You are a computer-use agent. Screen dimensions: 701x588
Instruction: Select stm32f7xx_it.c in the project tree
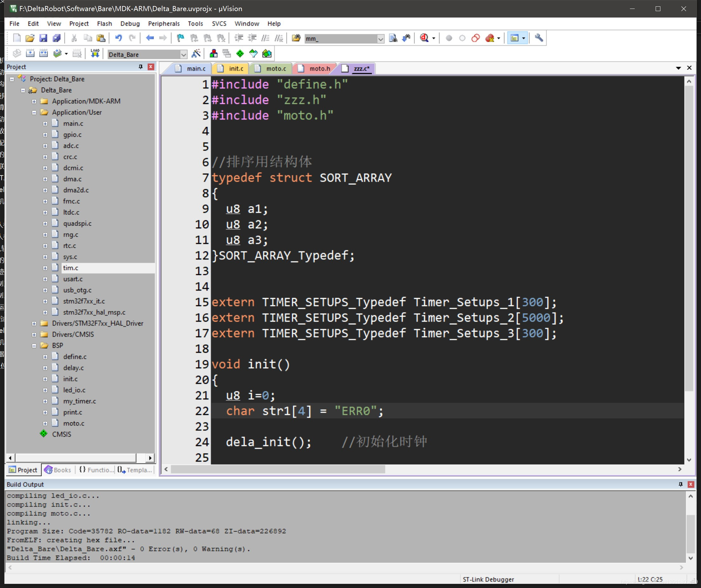point(84,301)
